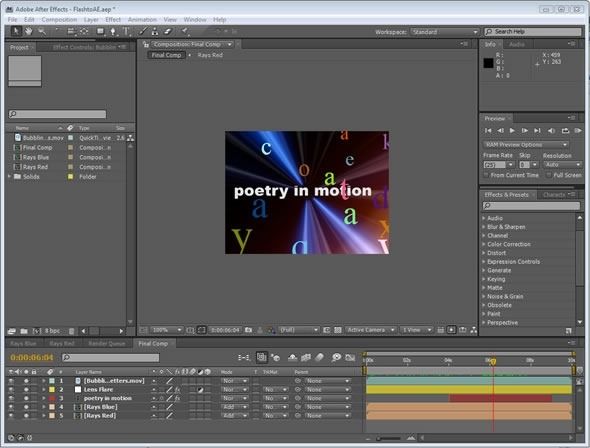Open the Composition menu

click(x=59, y=20)
